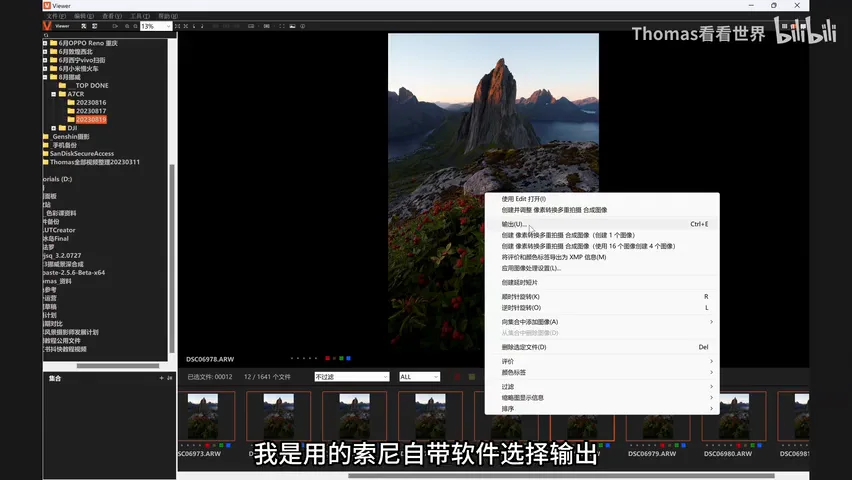Expand the 6月敦煌西北 folder node
852x480 pixels.
coord(45,52)
